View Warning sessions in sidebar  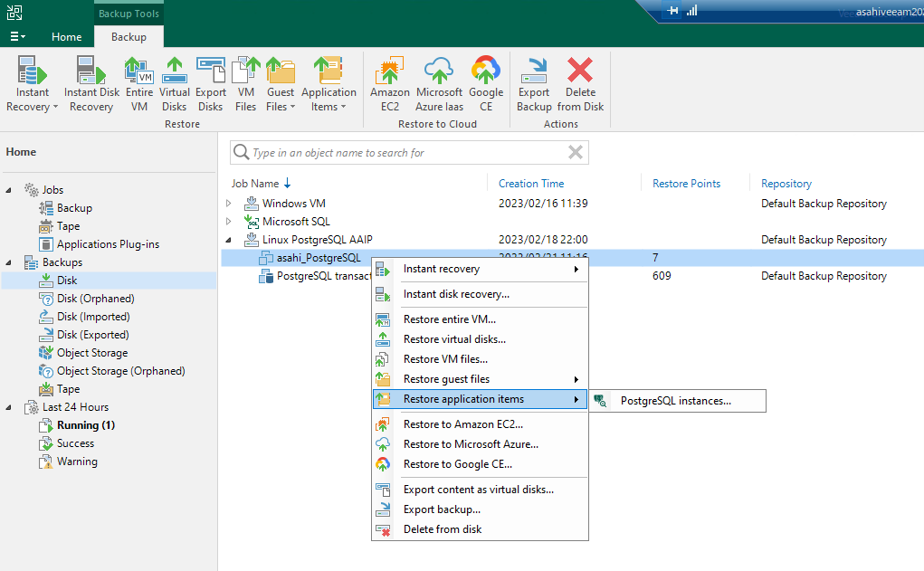coord(77,462)
